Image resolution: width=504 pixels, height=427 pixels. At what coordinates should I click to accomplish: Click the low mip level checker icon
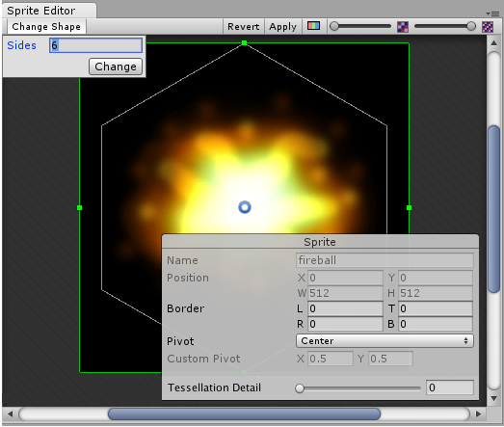pyautogui.click(x=403, y=27)
